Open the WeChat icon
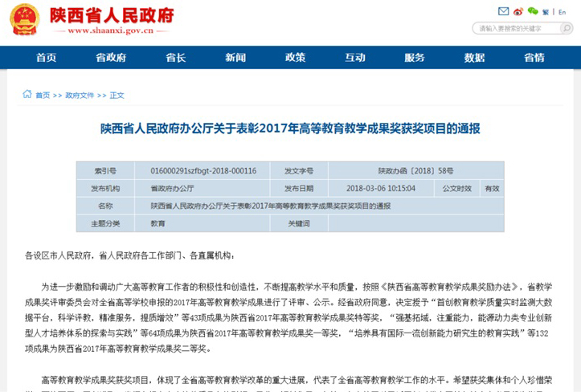Image resolution: width=581 pixels, height=392 pixels. 532,11
